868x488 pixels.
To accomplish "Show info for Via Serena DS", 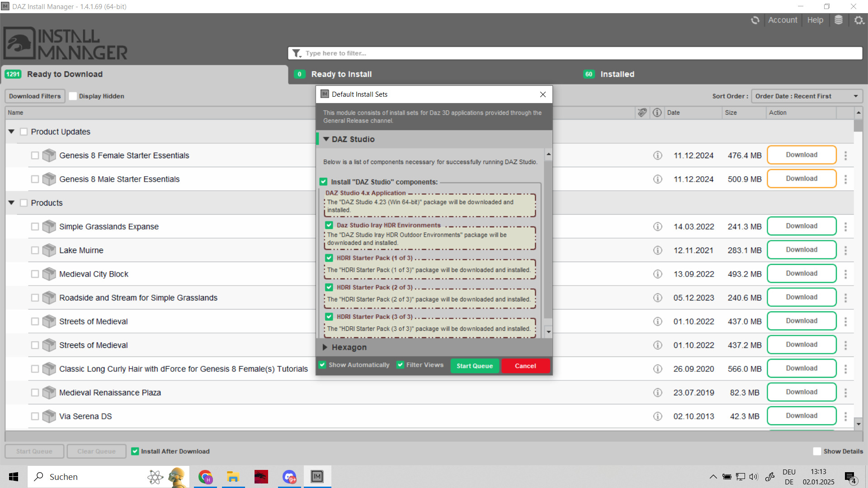I will (658, 416).
